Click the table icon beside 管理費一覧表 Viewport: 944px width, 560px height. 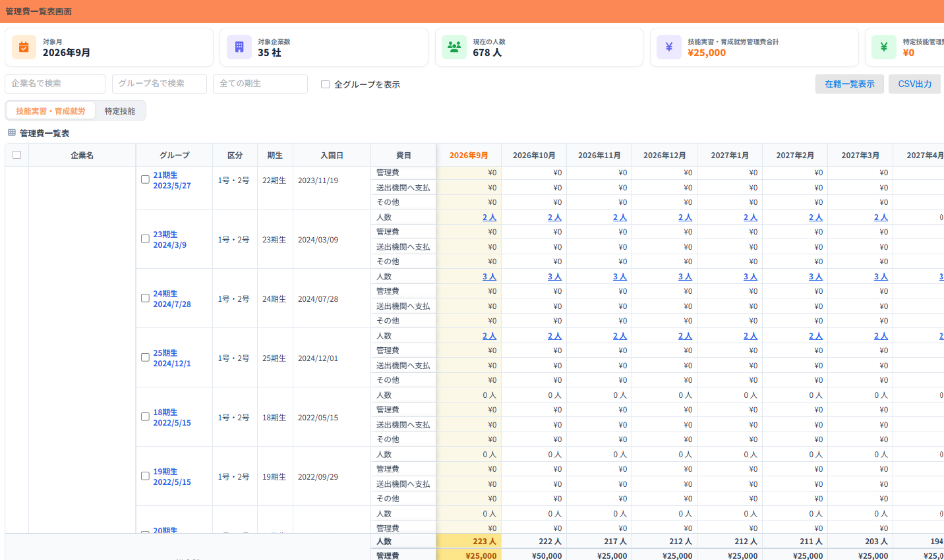pyautogui.click(x=12, y=132)
